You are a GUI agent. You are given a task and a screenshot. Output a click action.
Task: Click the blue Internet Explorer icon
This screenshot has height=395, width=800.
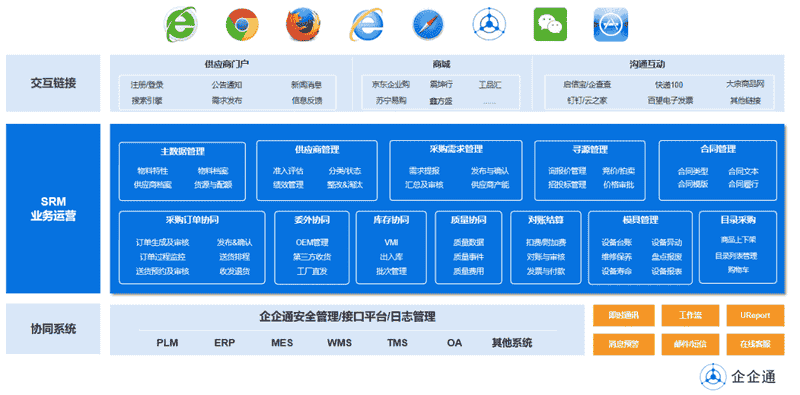coord(366,24)
